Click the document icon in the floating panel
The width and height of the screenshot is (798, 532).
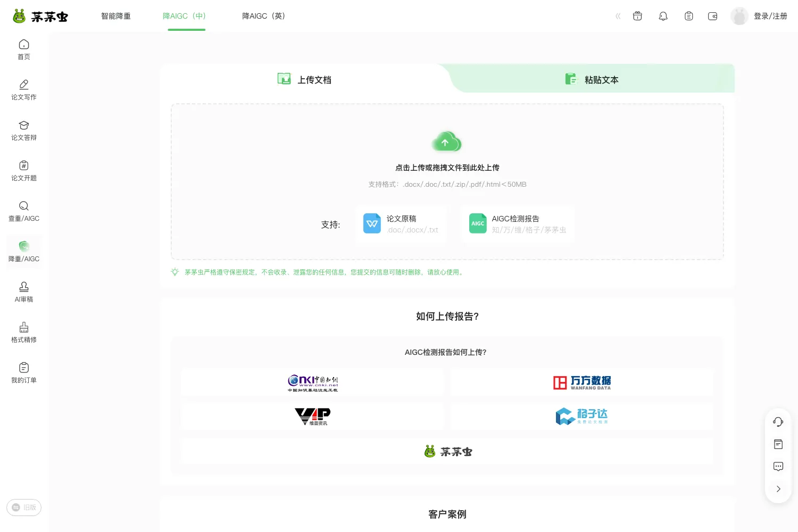click(x=778, y=444)
